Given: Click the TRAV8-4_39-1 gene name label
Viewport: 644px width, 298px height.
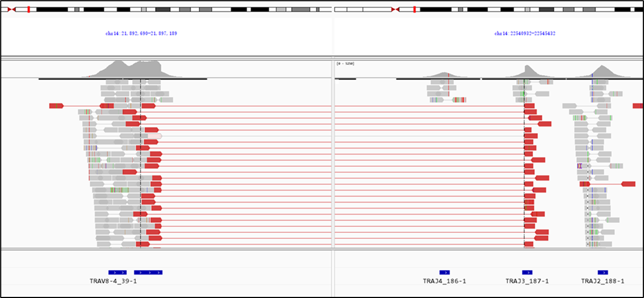Looking at the screenshot, I should (x=113, y=282).
